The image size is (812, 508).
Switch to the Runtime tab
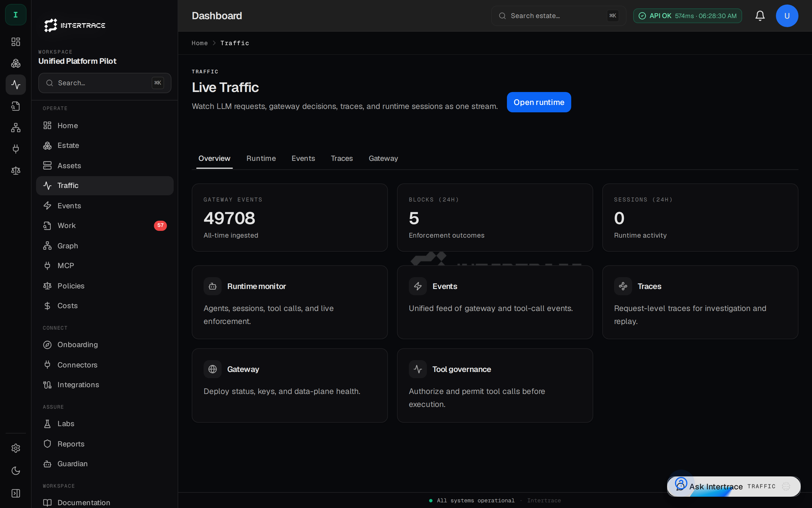coord(261,158)
